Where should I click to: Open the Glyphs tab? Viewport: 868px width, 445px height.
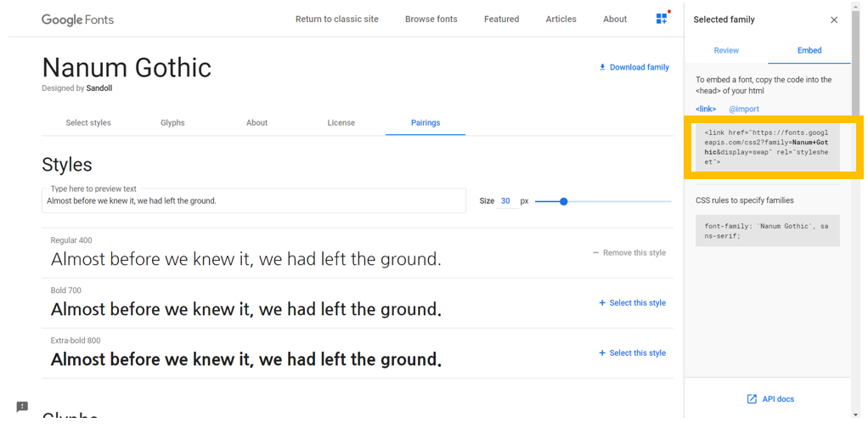pyautogui.click(x=172, y=123)
